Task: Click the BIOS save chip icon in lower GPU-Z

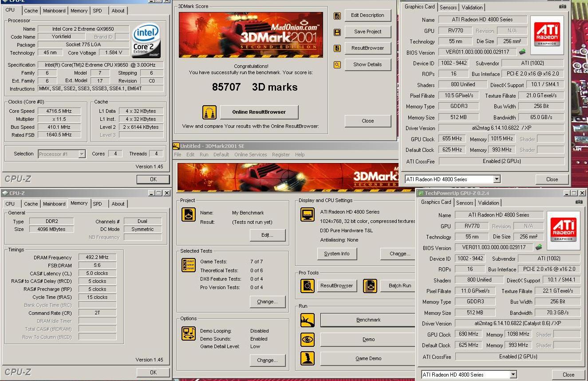Action: click(539, 247)
